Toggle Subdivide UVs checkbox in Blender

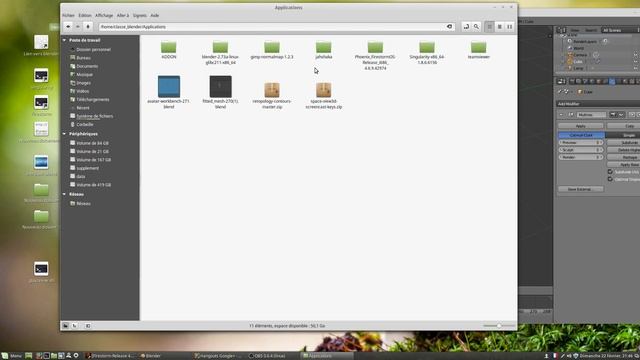(610, 172)
